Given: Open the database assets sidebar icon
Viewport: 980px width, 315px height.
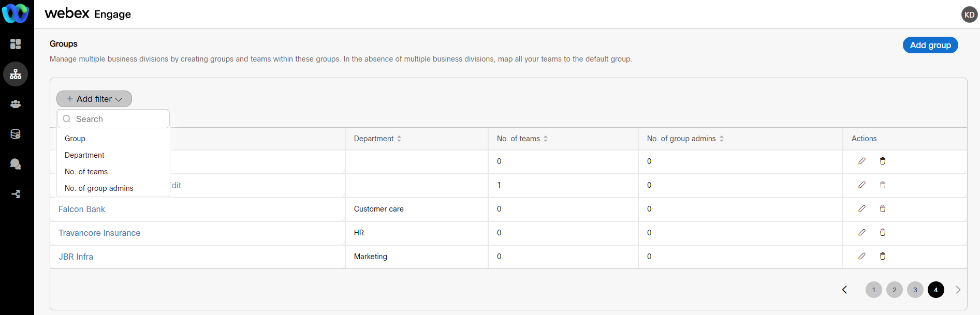Looking at the screenshot, I should coord(16,134).
